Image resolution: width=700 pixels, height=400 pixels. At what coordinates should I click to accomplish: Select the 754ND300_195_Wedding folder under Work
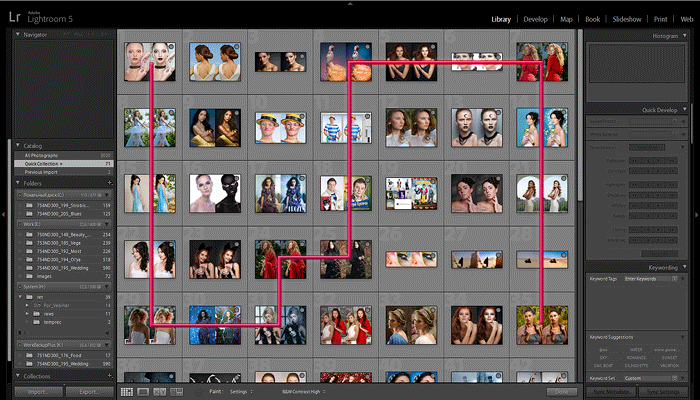pyautogui.click(x=64, y=268)
